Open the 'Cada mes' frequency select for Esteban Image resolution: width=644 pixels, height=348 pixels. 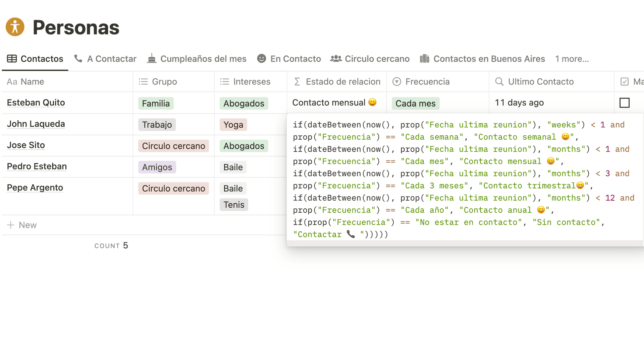[x=415, y=103]
